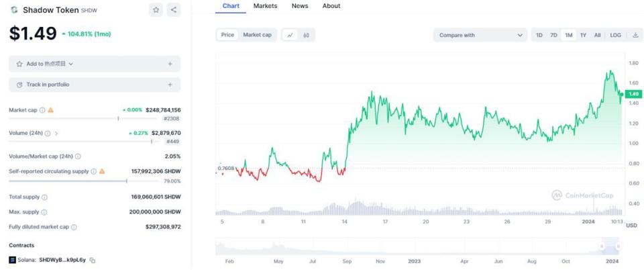Click the share icon next to star
Image resolution: width=644 pixels, height=270 pixels.
(174, 10)
